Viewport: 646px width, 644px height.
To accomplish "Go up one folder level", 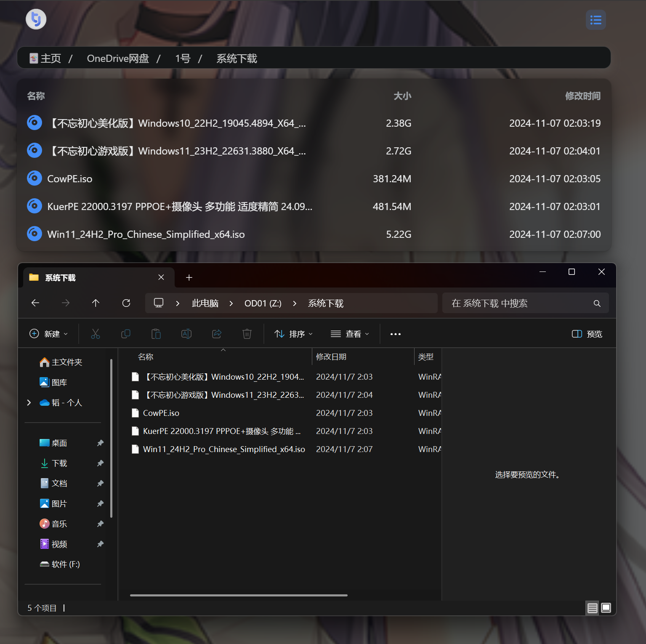I will [96, 303].
